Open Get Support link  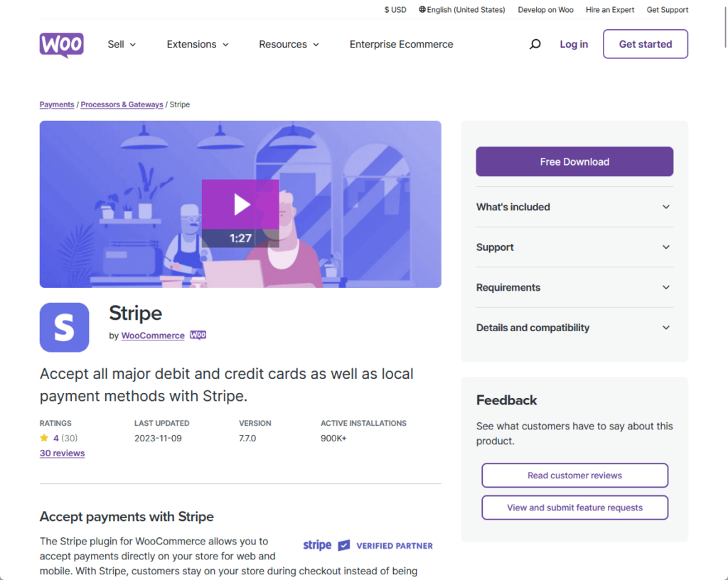click(x=667, y=10)
